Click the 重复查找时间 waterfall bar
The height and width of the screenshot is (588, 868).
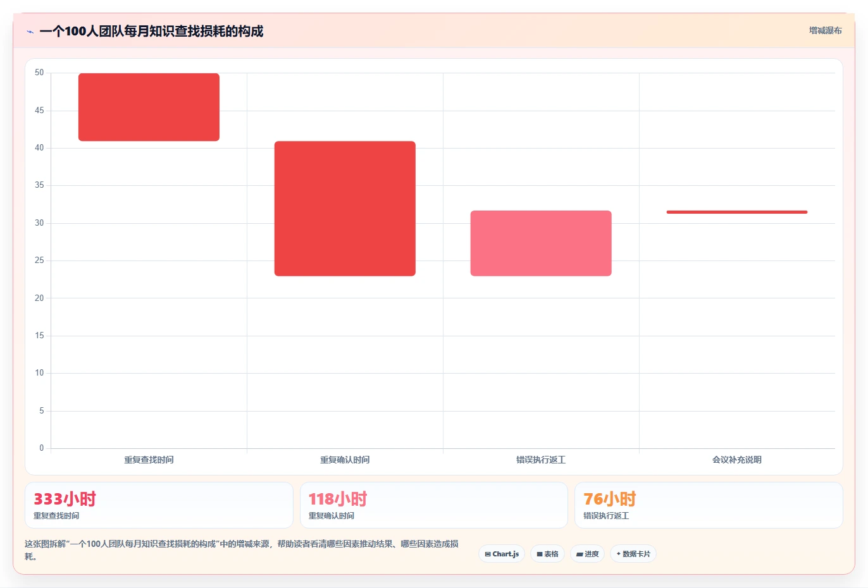pos(149,107)
